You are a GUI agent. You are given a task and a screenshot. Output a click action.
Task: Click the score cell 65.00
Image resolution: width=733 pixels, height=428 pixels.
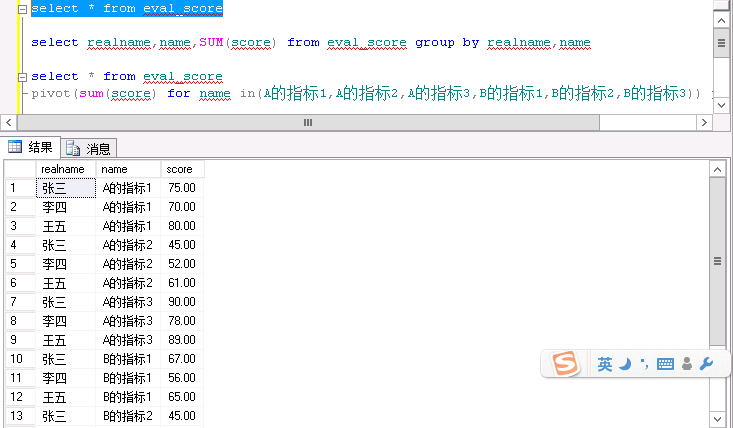tap(182, 397)
